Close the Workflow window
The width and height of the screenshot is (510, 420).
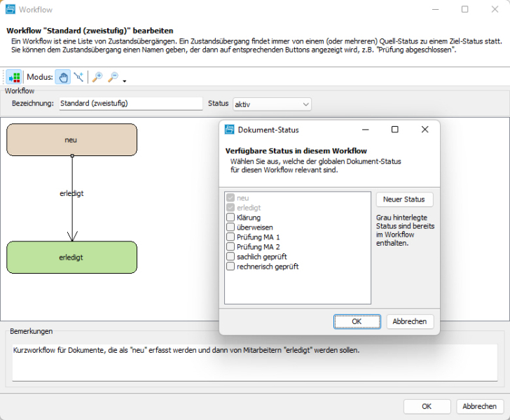point(495,9)
